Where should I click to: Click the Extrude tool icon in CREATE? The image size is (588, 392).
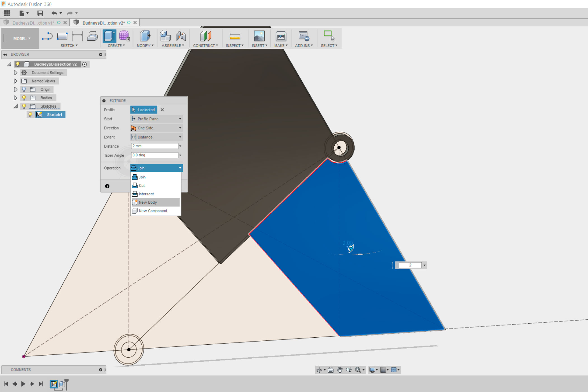[x=109, y=36]
